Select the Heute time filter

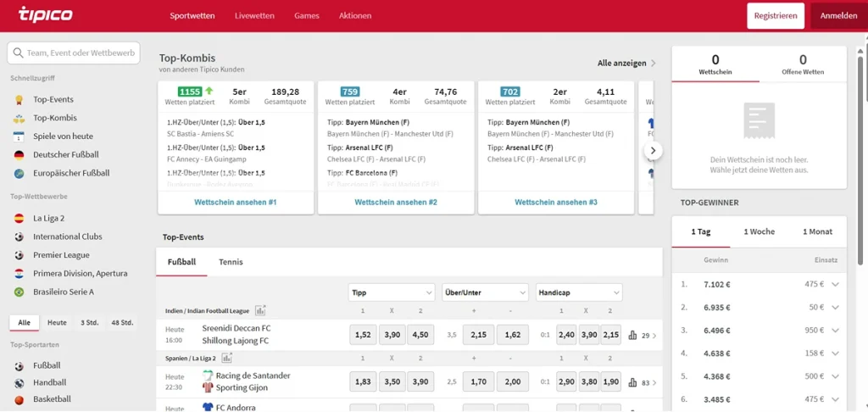pos(57,323)
